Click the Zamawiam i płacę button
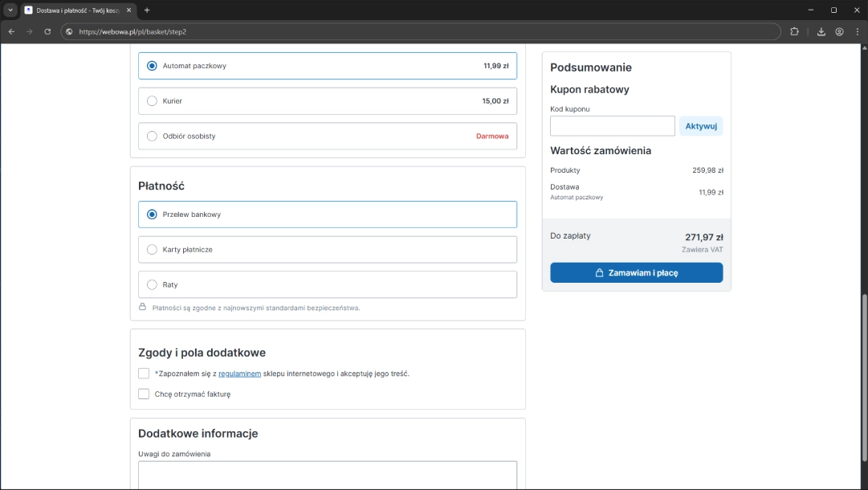Image resolution: width=868 pixels, height=490 pixels. click(636, 273)
